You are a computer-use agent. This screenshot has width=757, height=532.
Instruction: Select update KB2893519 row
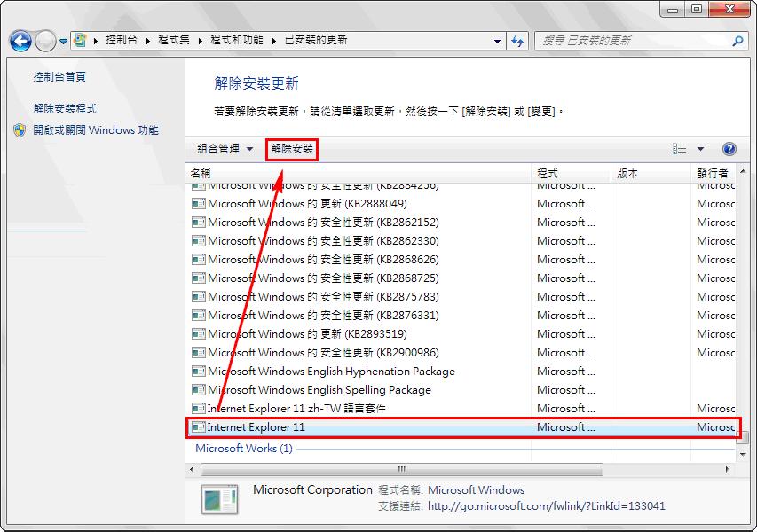[461, 334]
